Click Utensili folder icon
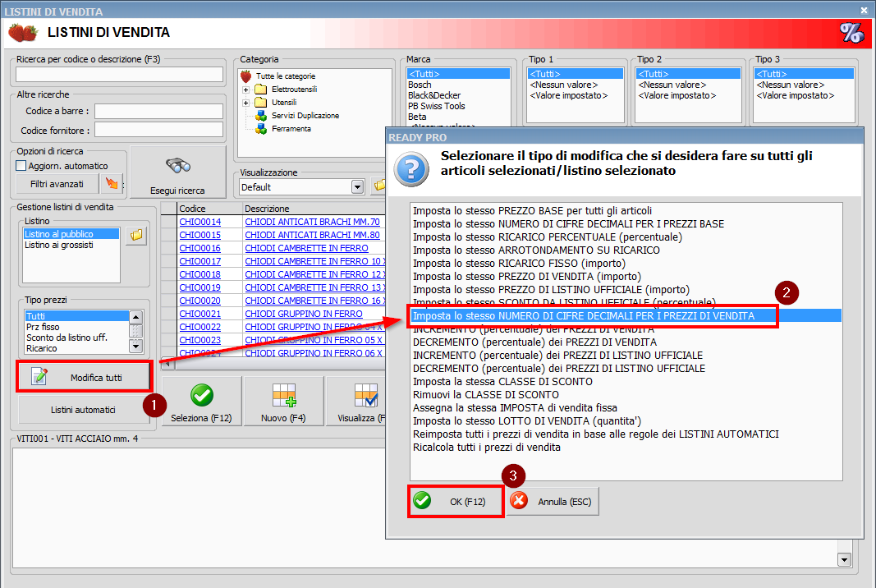This screenshot has height=588, width=876. 260,103
